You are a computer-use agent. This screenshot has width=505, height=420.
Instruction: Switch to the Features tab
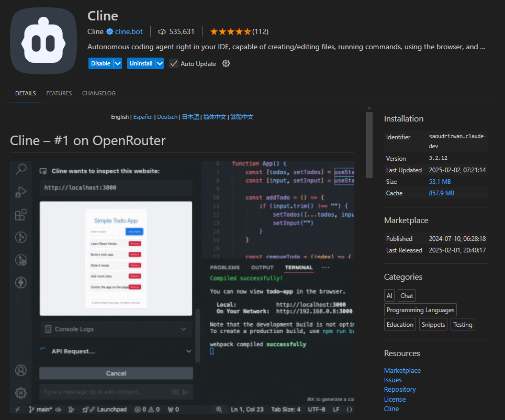[x=59, y=93]
